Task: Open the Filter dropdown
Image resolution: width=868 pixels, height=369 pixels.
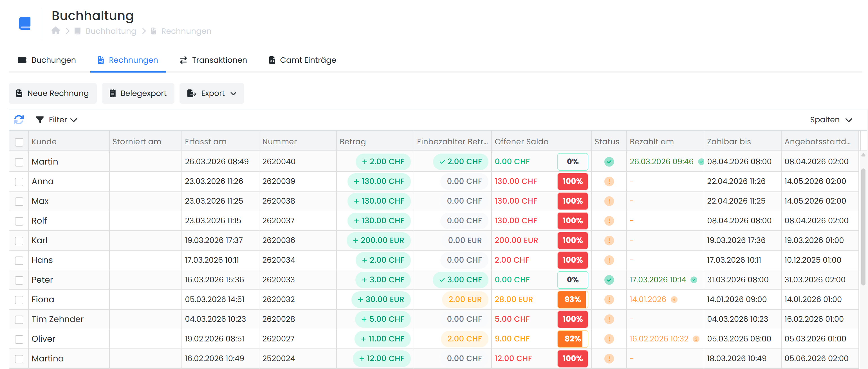Action: [x=57, y=120]
